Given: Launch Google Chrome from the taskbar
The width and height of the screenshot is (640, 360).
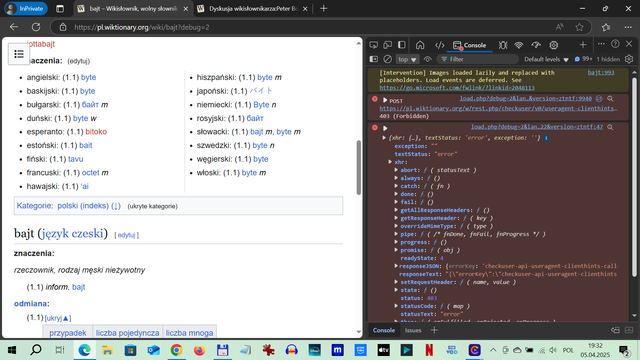Looking at the screenshot, I should (176, 350).
